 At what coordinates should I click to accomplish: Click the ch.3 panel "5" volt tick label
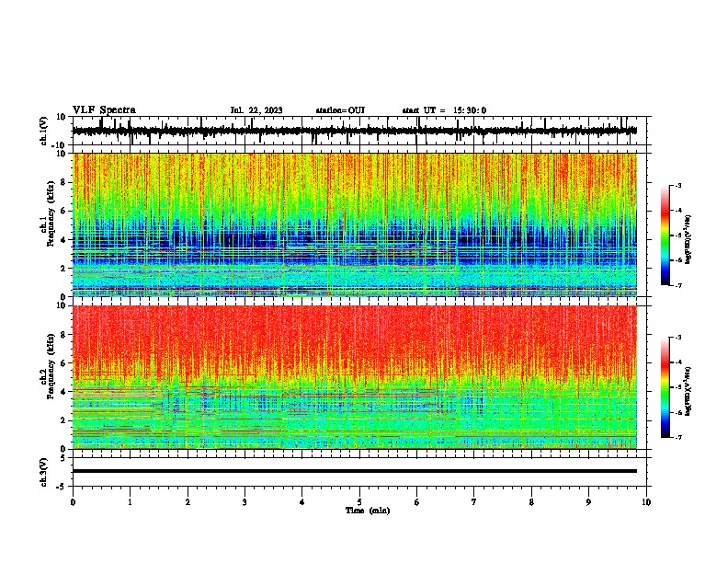(x=63, y=458)
